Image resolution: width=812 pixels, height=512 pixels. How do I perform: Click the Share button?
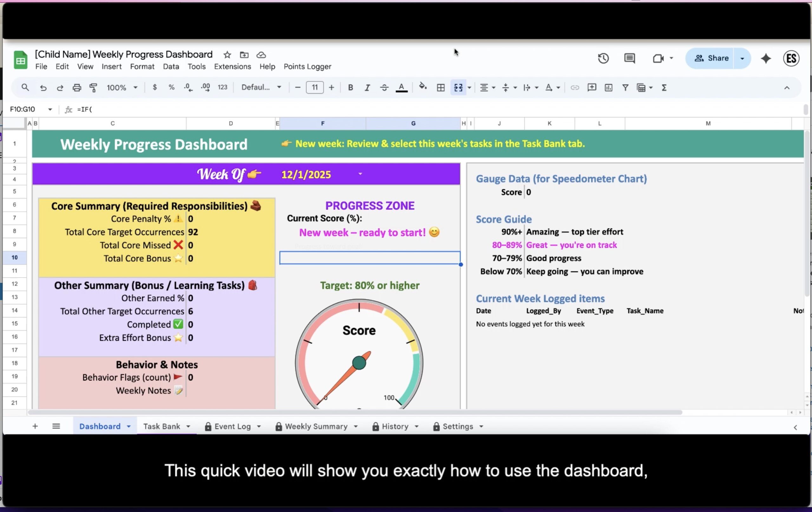point(711,58)
